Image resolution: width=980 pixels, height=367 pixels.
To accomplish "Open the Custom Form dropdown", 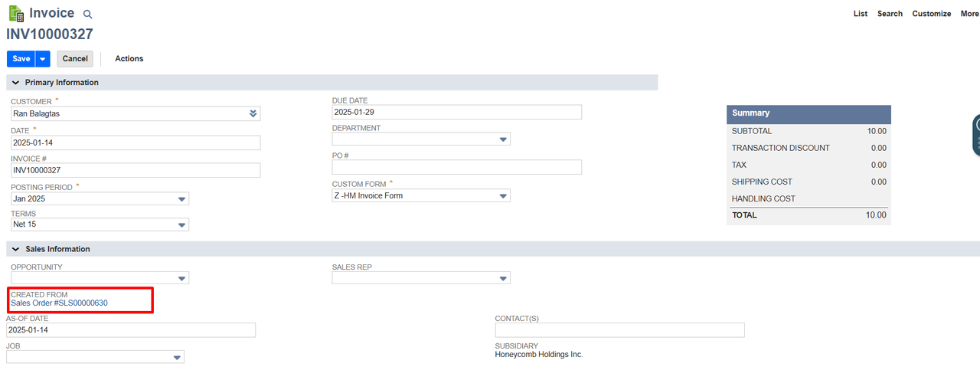I will click(421, 195).
